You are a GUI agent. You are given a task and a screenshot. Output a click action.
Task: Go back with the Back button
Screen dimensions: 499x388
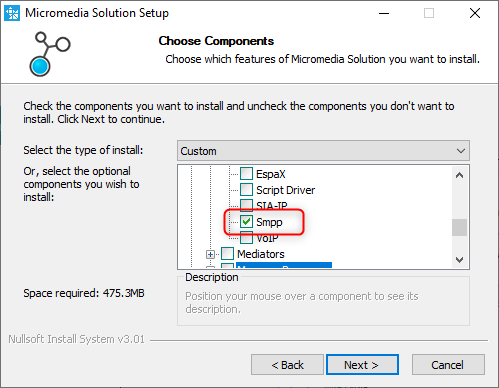pos(287,365)
